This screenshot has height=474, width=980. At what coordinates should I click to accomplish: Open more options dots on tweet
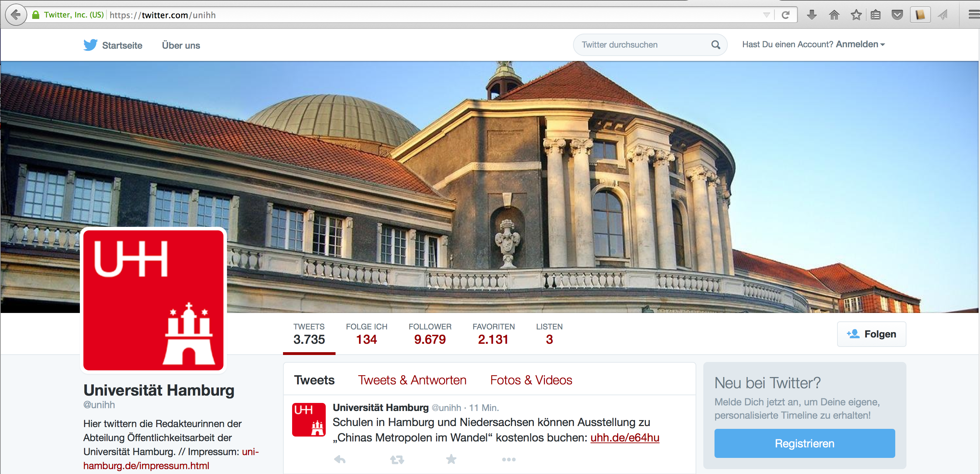tap(509, 460)
